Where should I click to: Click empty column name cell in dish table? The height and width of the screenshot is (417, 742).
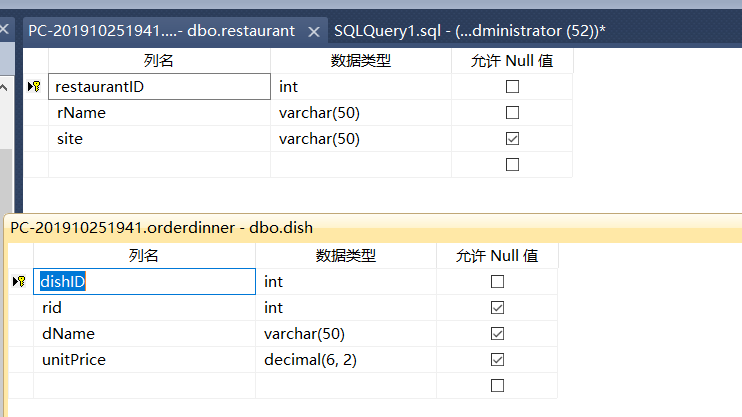144,386
